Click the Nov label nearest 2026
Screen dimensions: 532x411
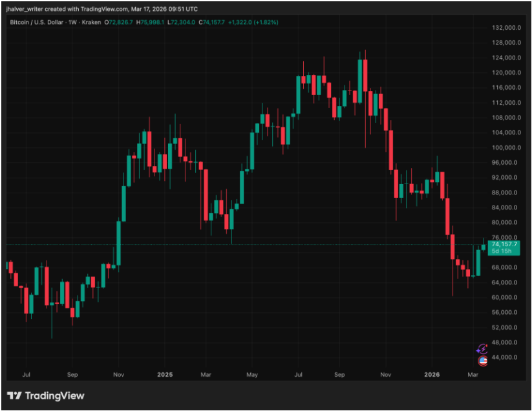pos(386,374)
